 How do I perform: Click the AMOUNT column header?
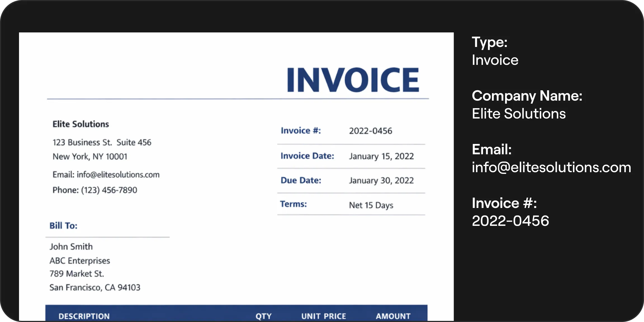pos(393,316)
